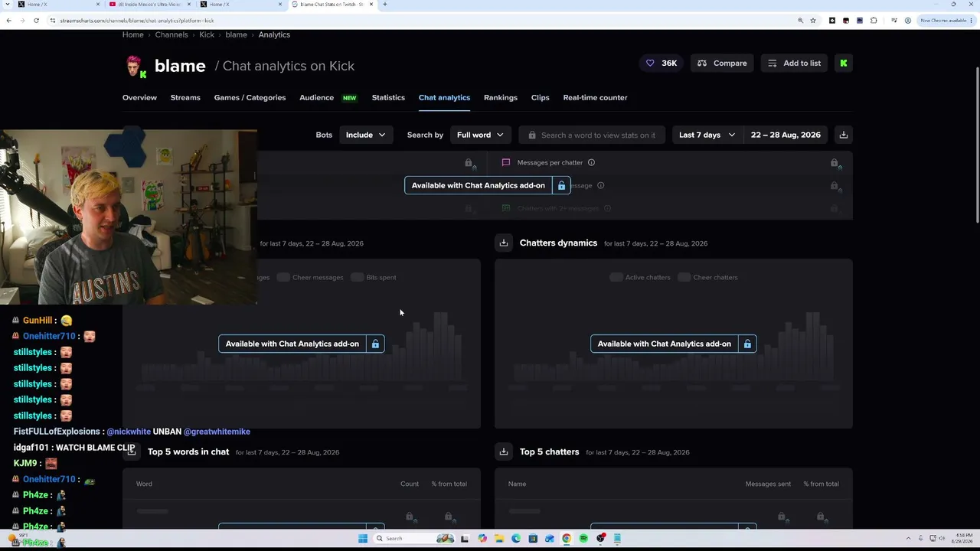This screenshot has height=551, width=980.
Task: Go to the Home breadcrumb link
Action: 132,34
